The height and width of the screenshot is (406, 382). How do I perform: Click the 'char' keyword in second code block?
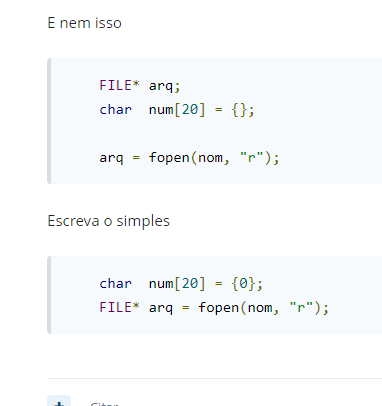pos(115,284)
